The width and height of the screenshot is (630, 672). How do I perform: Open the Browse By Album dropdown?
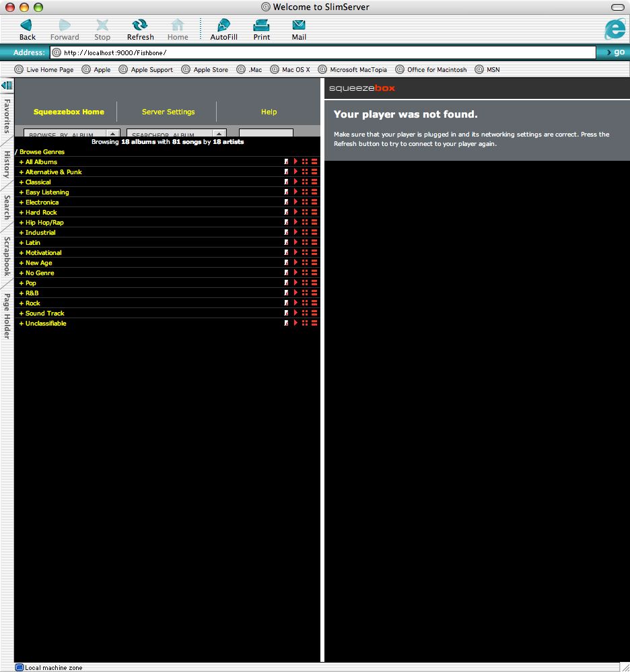point(71,135)
